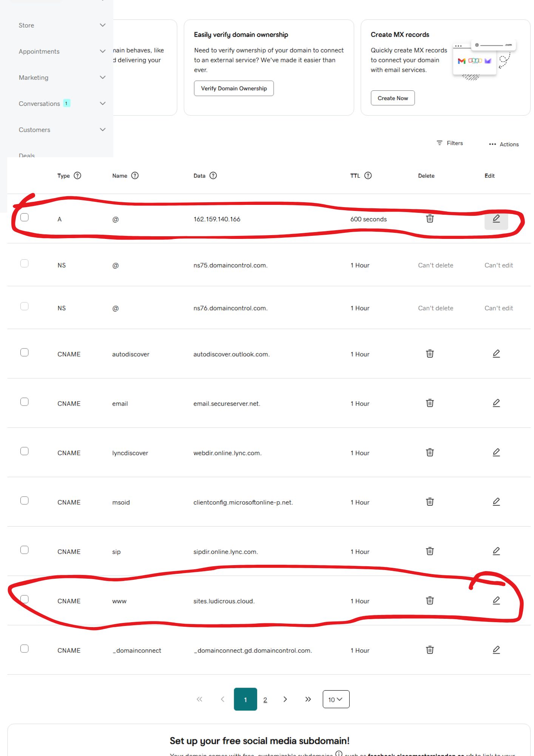This screenshot has height=756, width=534.
Task: Click the Create Now button
Action: point(393,98)
